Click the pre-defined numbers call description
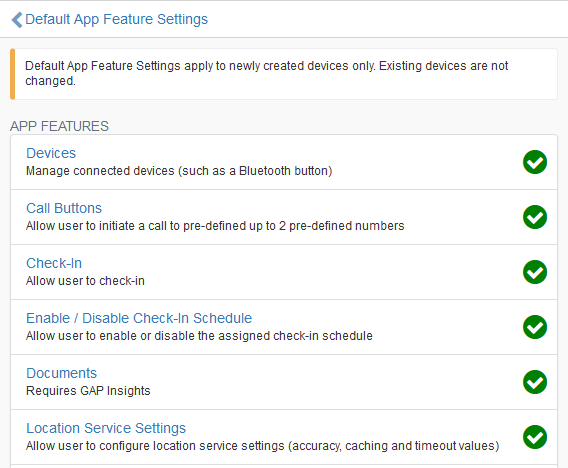Screen dimensions: 568x468 tap(215, 226)
